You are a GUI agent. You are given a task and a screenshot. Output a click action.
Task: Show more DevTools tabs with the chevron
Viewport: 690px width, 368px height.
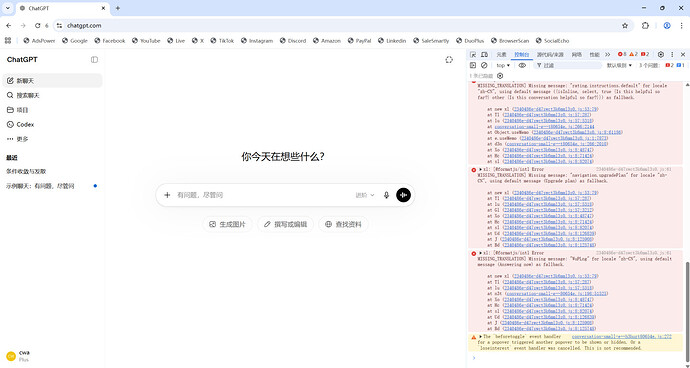tap(607, 55)
